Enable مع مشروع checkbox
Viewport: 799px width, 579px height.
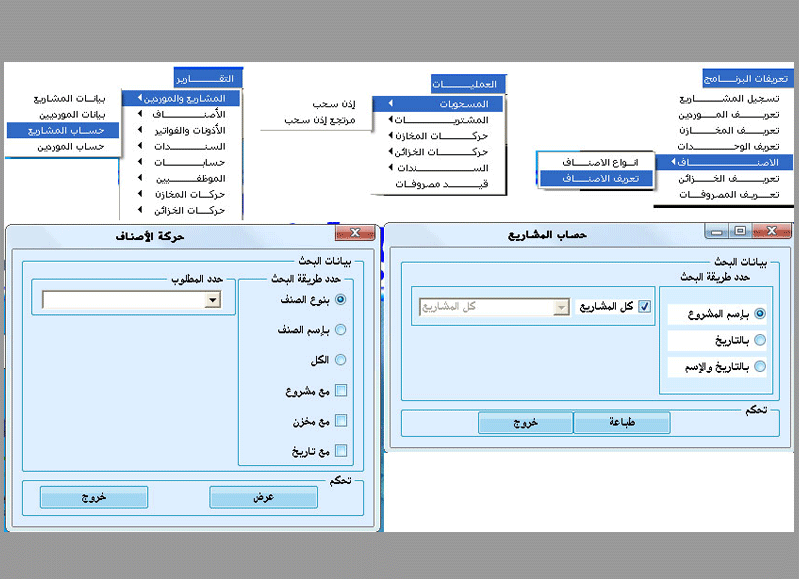tap(341, 390)
